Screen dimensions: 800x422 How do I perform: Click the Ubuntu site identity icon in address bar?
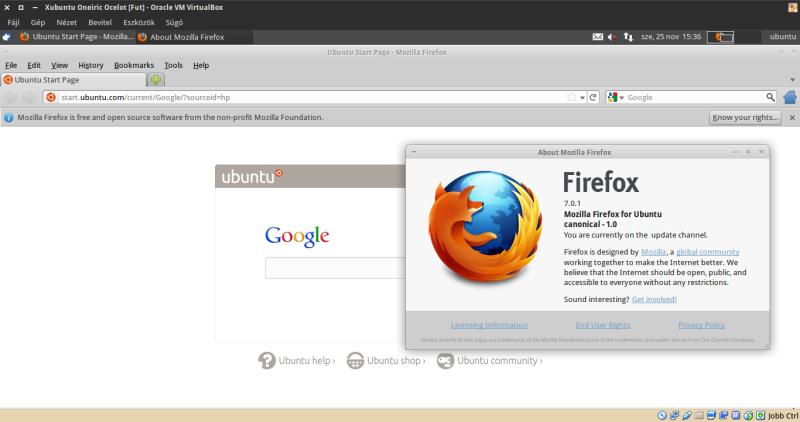click(51, 97)
